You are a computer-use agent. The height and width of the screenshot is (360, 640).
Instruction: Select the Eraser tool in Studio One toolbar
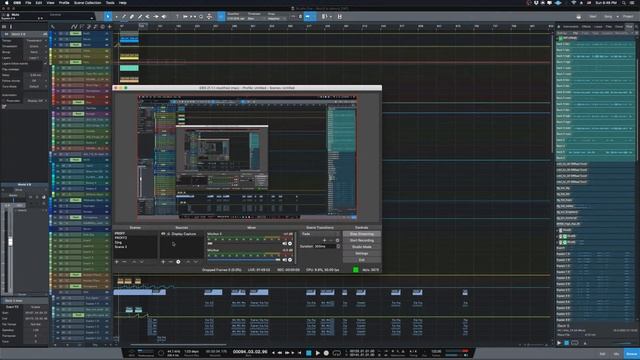(132, 17)
